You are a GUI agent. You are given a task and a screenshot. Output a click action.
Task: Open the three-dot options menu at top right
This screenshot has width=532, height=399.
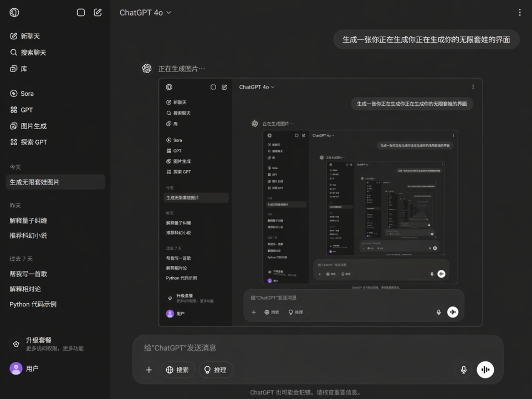[x=520, y=13]
